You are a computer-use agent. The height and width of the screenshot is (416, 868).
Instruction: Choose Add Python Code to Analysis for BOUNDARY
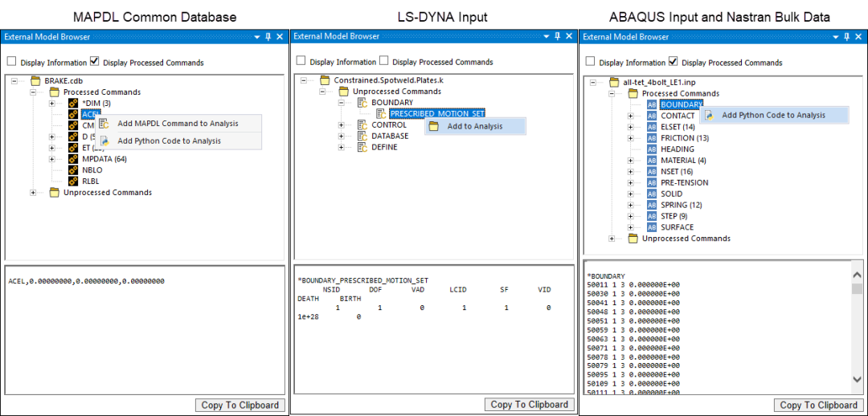pyautogui.click(x=774, y=115)
